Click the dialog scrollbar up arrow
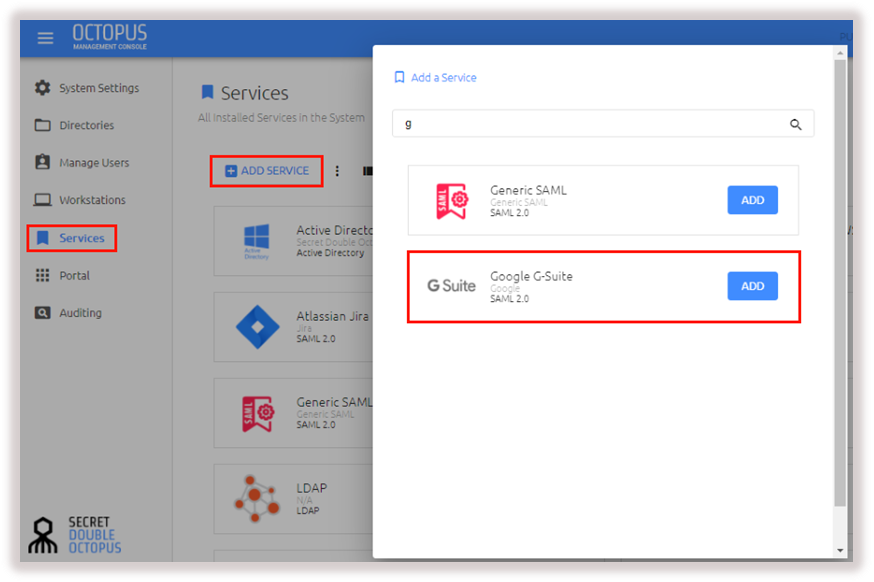This screenshot has width=874, height=582. pos(840,53)
